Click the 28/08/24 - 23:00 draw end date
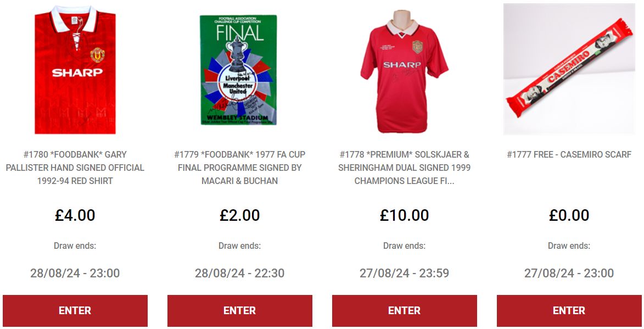Screen dimensions: 644x329 point(75,273)
